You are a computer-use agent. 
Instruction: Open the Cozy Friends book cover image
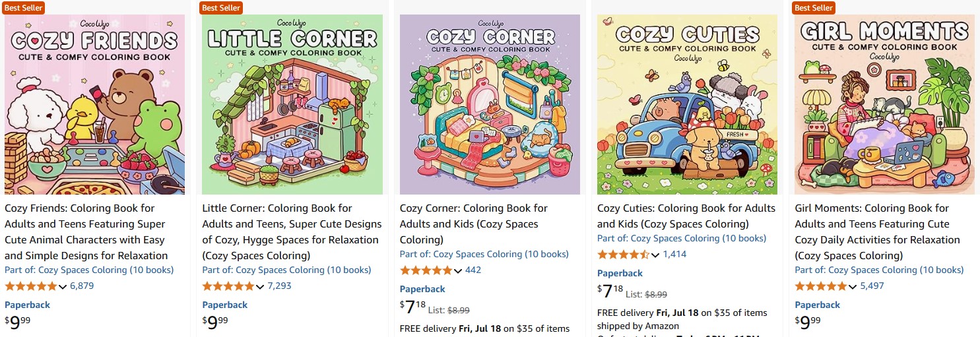94,104
